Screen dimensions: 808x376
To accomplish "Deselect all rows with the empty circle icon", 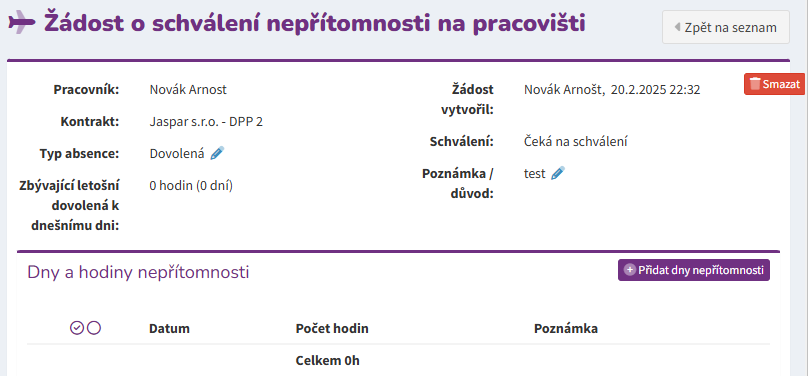I will [x=94, y=328].
